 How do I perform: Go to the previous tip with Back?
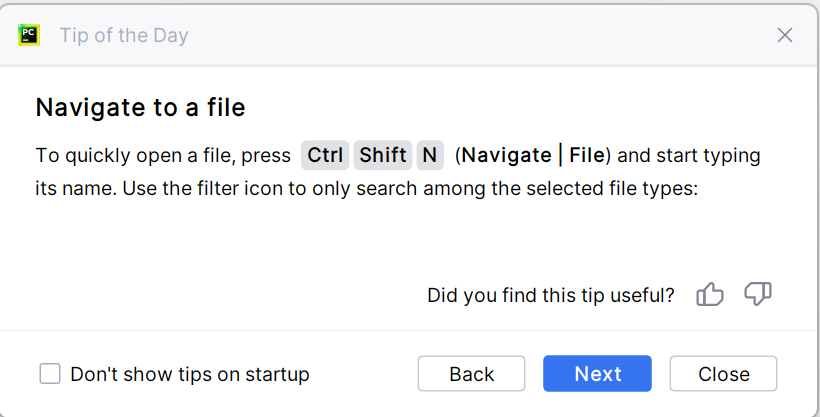(472, 374)
